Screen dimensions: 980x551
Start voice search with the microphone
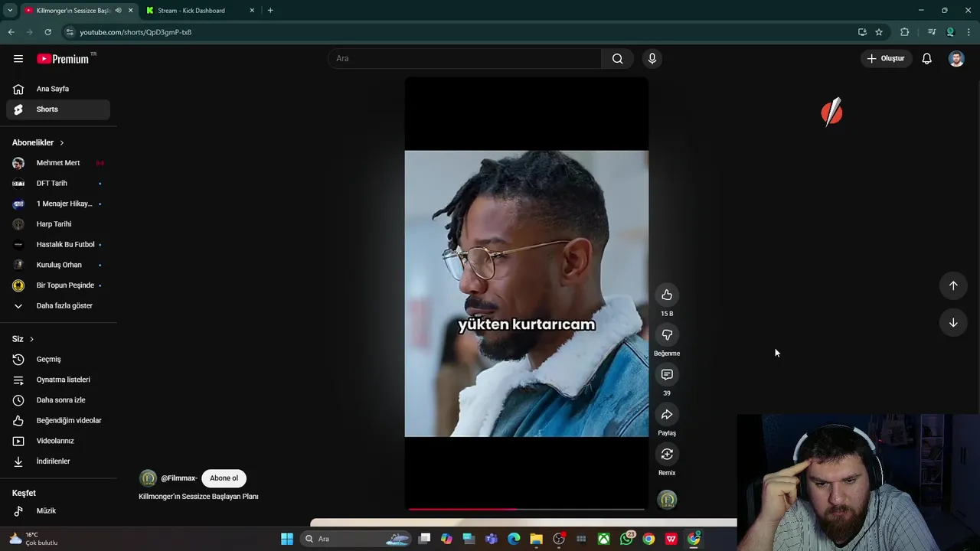point(652,58)
